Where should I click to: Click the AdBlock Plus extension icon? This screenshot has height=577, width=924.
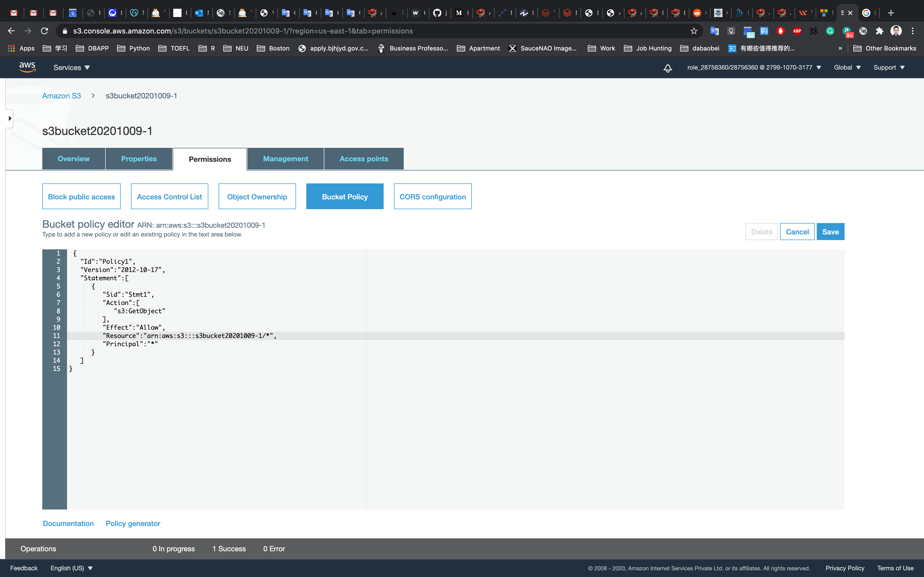click(x=797, y=31)
